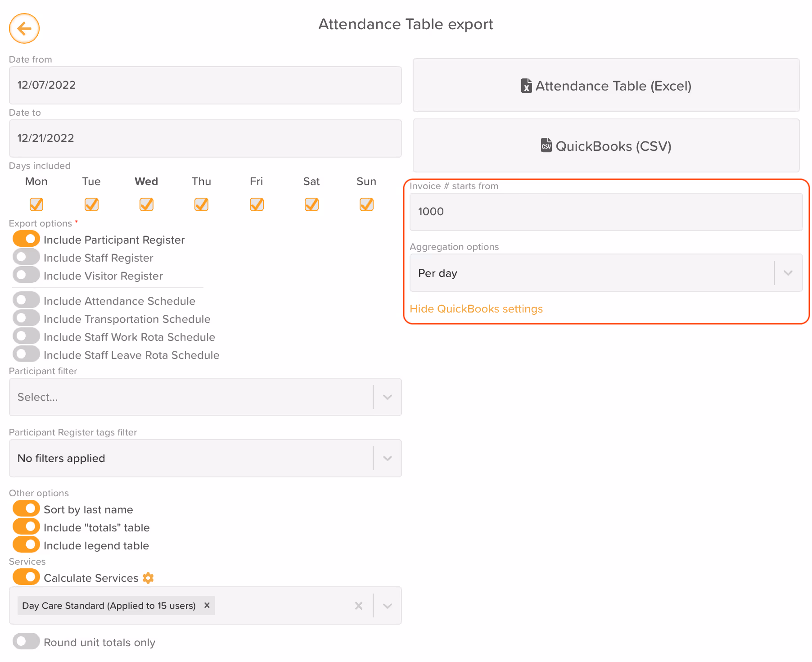Click Excel file icon on export button
Image resolution: width=812 pixels, height=662 pixels.
526,86
